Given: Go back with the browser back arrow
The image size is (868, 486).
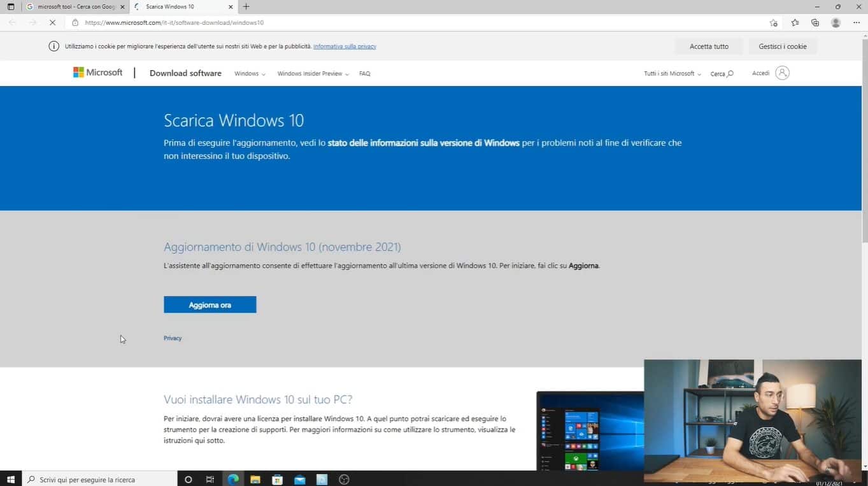Looking at the screenshot, I should (x=12, y=22).
